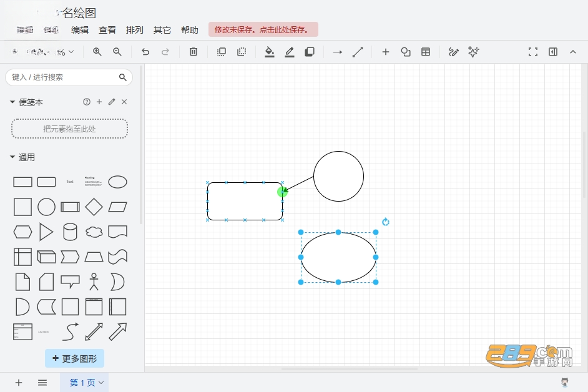The image size is (588, 392).
Task: Click the insert plus icon in toolbar
Action: pyautogui.click(x=386, y=52)
